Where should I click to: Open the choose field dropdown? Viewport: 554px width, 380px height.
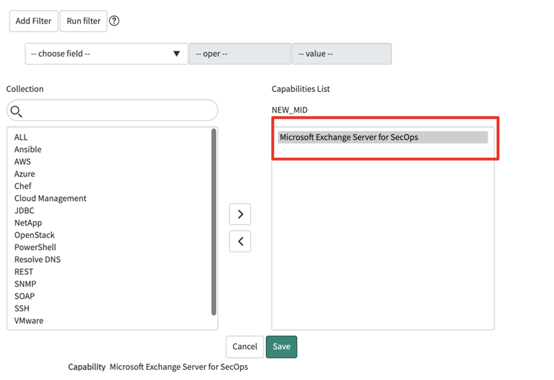pyautogui.click(x=106, y=54)
